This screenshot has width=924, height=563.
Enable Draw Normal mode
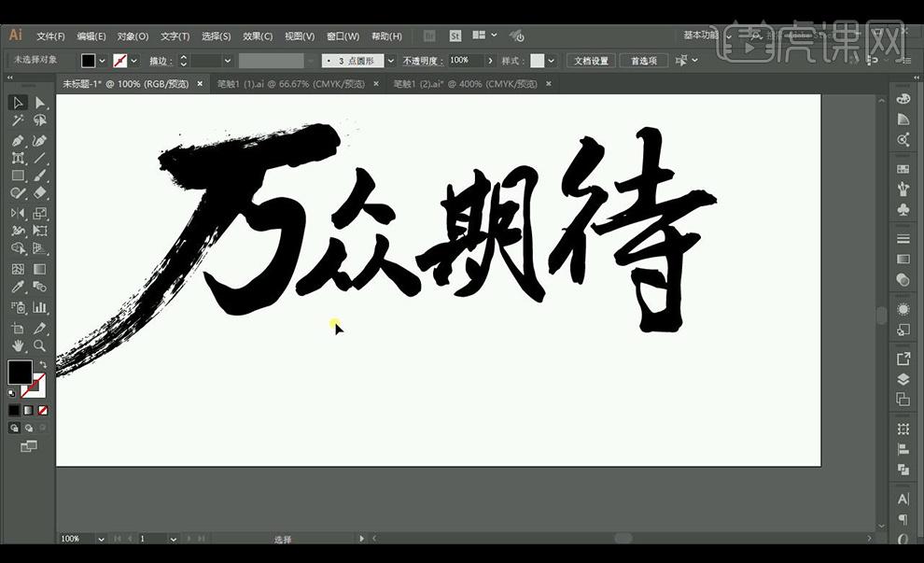click(14, 428)
